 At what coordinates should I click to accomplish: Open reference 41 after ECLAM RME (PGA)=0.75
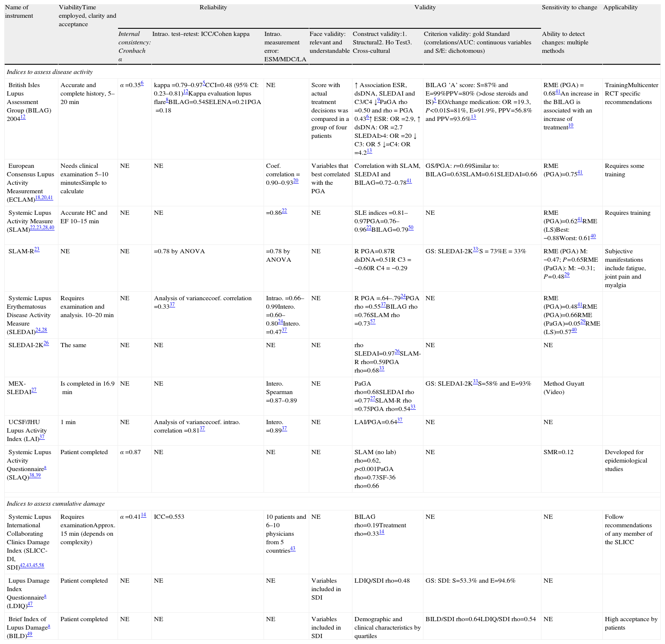[580, 173]
